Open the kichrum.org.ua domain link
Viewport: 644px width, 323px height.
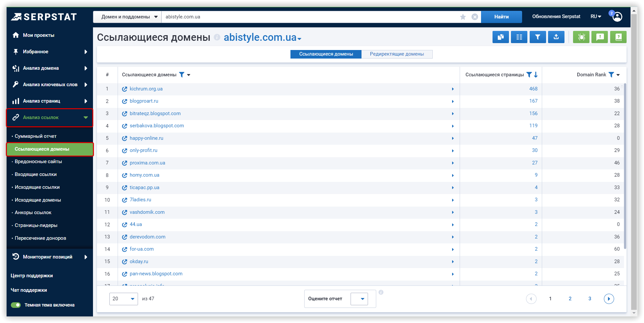[146, 89]
